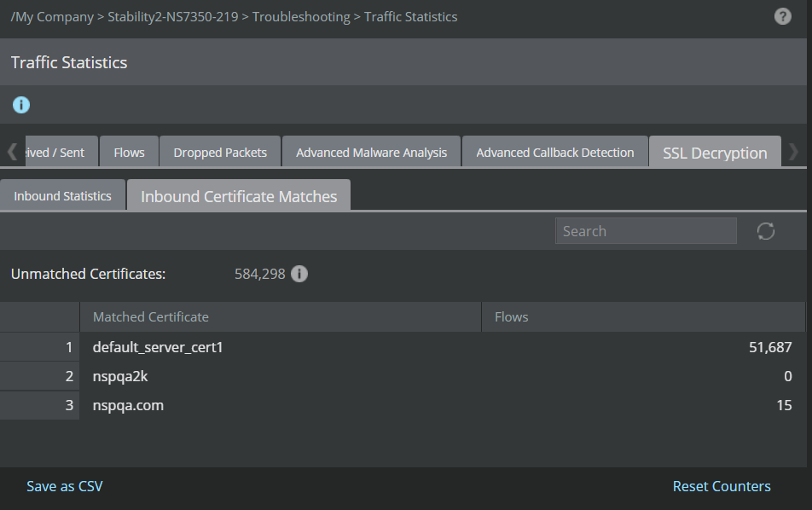812x510 pixels.
Task: Open Advanced Callback Detection tab
Action: click(x=555, y=152)
